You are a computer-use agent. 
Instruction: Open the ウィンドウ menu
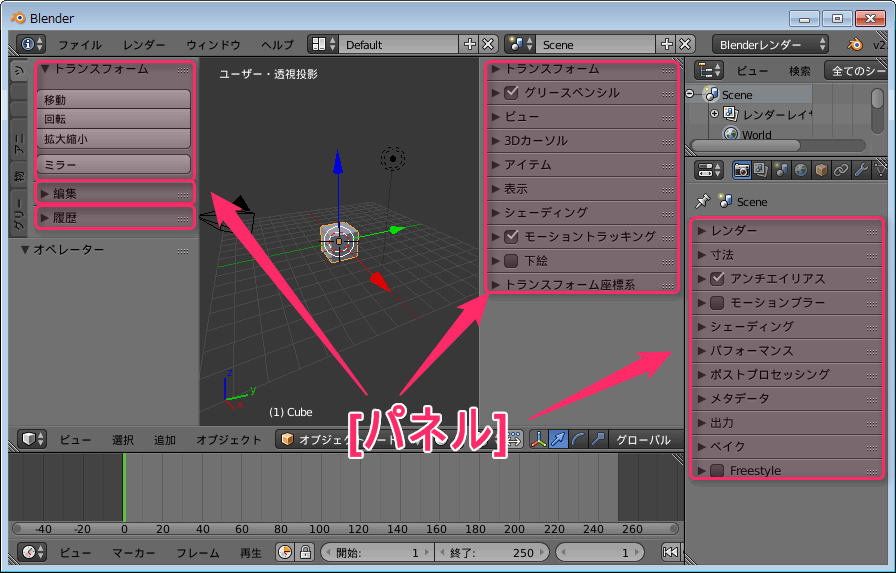213,45
